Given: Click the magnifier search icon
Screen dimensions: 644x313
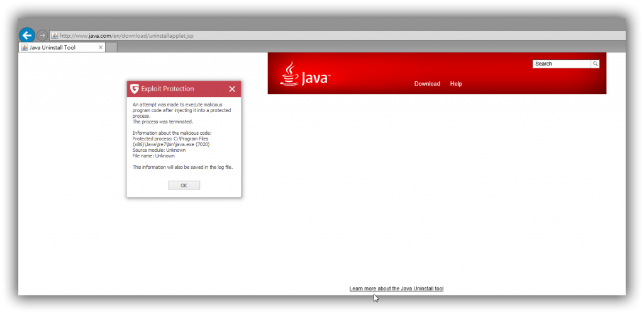Looking at the screenshot, I should [595, 64].
